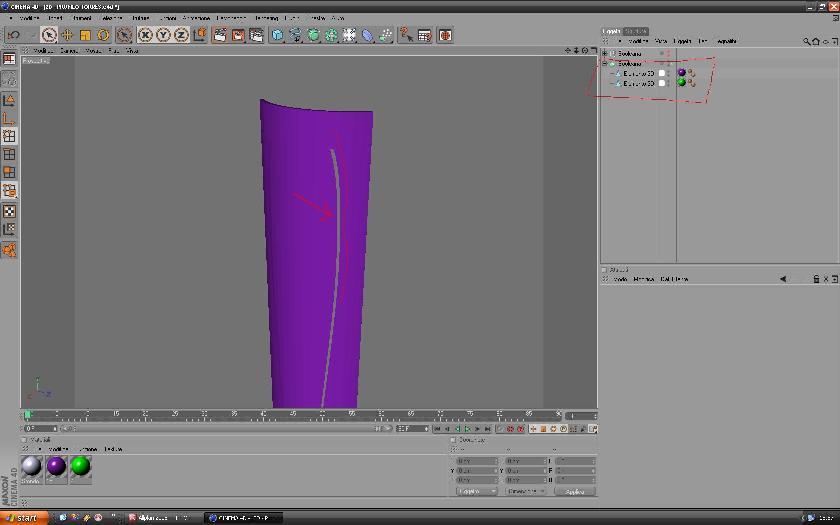Select the purple material sphere

56,466
